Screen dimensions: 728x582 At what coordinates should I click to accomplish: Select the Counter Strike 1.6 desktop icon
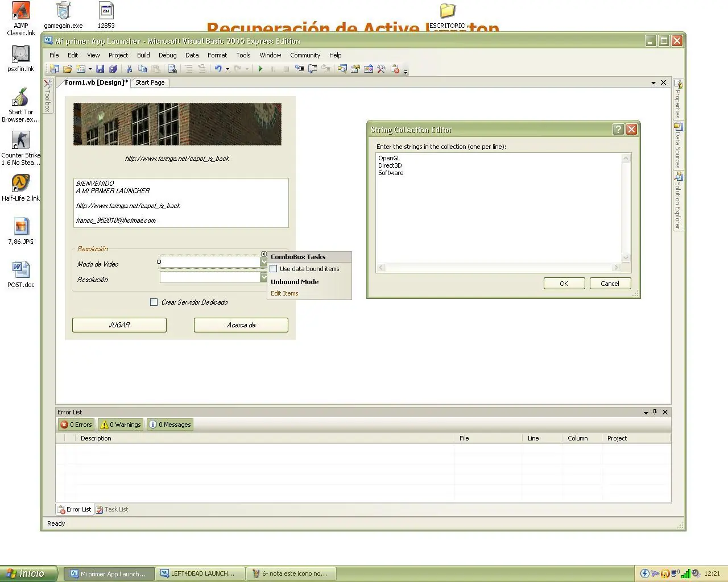pos(21,148)
